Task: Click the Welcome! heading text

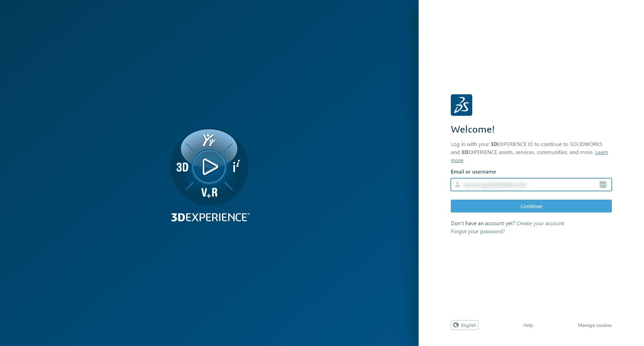Action: [473, 129]
